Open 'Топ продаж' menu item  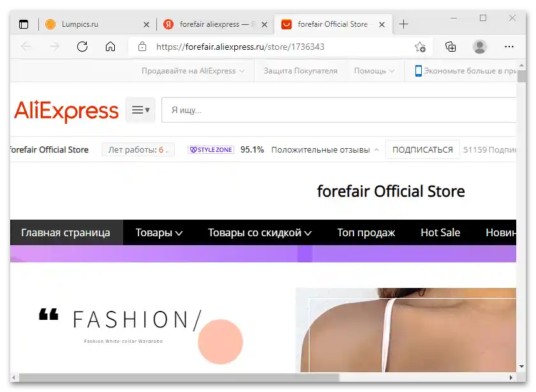coord(366,232)
